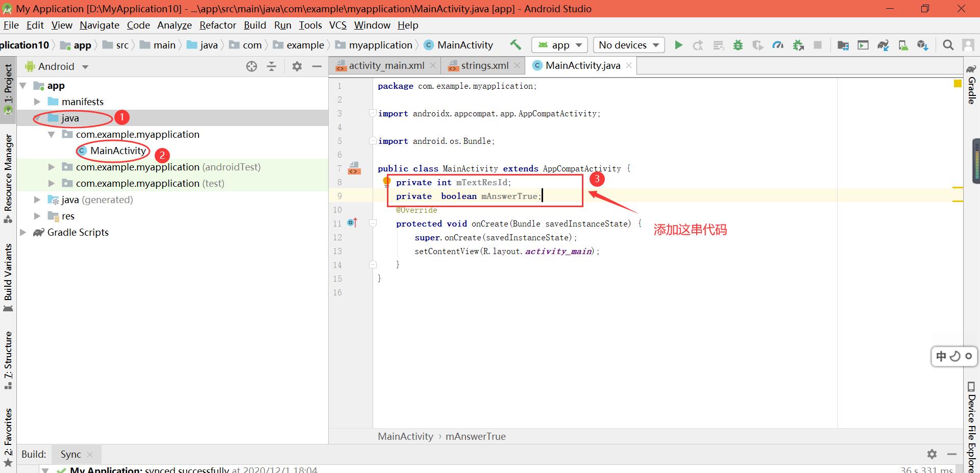Image resolution: width=980 pixels, height=473 pixels.
Task: Expand Gradle Scripts node
Action: [x=23, y=232]
